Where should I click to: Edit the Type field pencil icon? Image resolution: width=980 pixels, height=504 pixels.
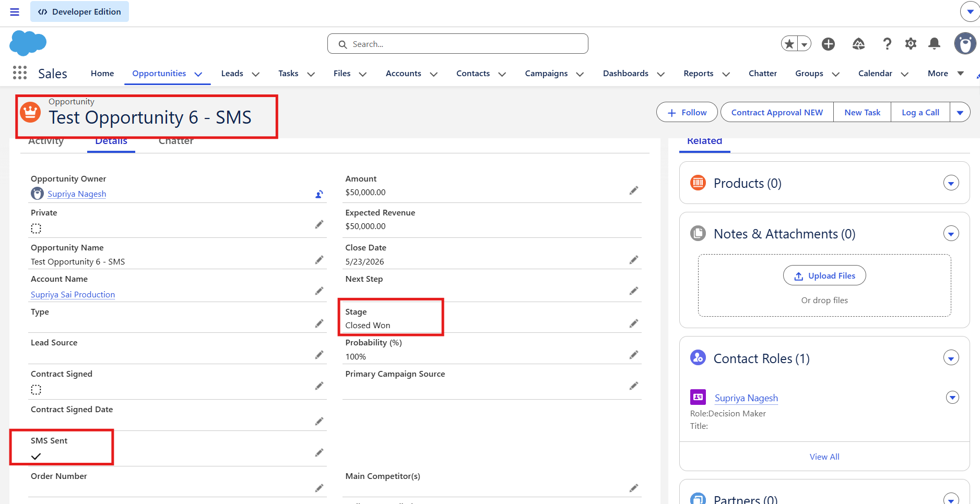[x=319, y=323]
